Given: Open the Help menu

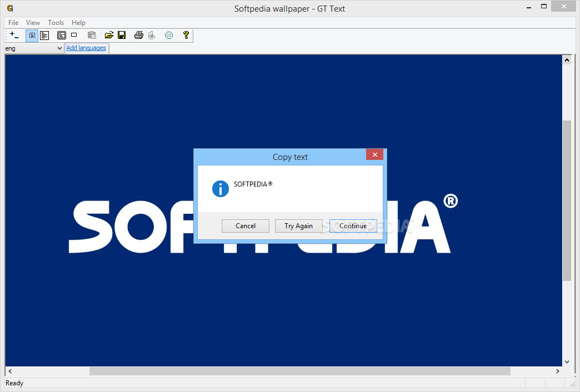Looking at the screenshot, I should [x=78, y=23].
